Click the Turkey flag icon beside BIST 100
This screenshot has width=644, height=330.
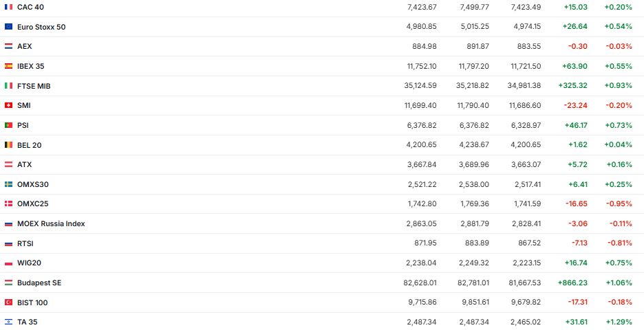click(x=8, y=302)
